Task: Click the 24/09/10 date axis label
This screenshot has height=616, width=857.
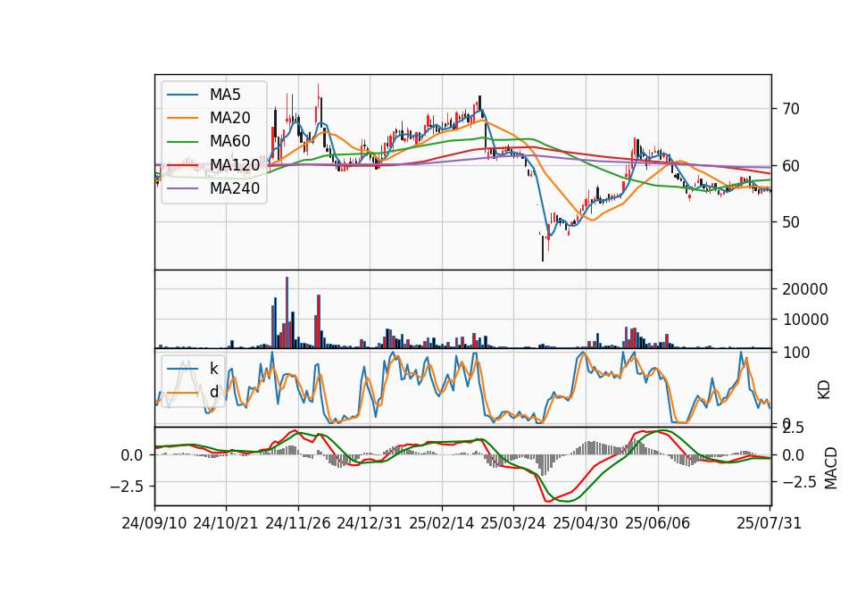Action: [x=154, y=523]
